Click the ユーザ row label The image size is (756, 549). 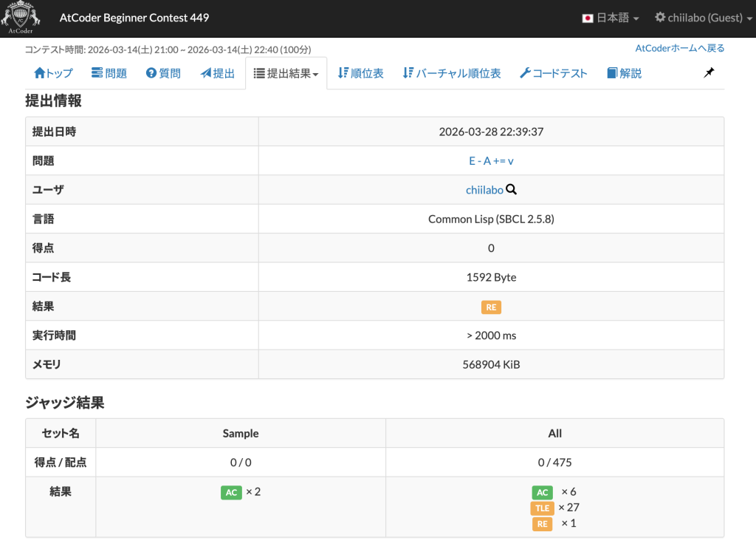point(48,190)
